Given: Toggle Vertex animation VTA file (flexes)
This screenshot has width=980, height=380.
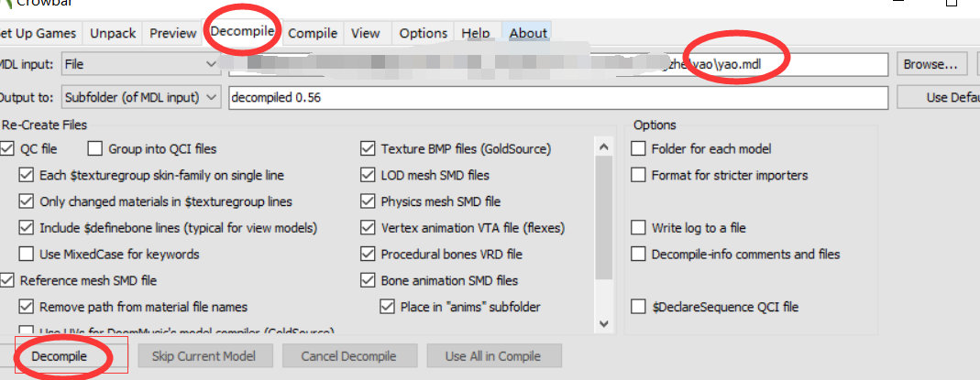Looking at the screenshot, I should [x=368, y=228].
